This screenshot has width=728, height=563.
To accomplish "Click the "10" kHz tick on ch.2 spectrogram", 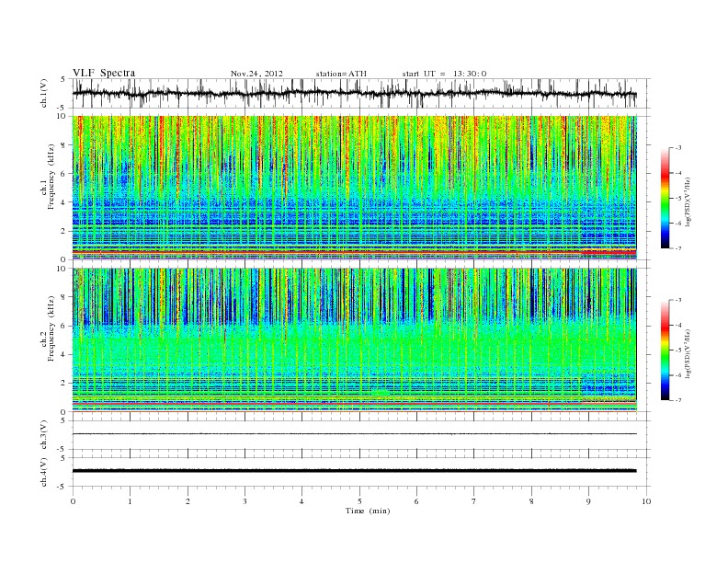I will click(63, 269).
